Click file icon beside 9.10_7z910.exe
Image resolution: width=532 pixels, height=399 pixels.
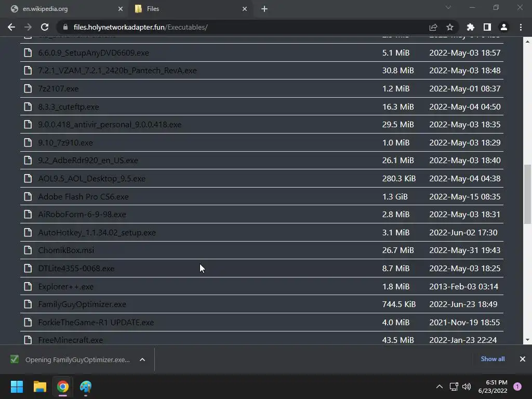[28, 142]
